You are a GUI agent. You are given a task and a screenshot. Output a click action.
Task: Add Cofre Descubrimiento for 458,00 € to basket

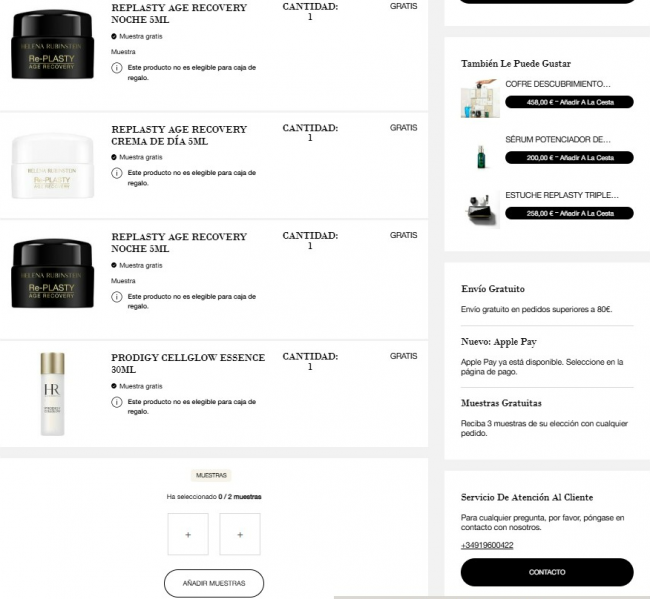[569, 102]
